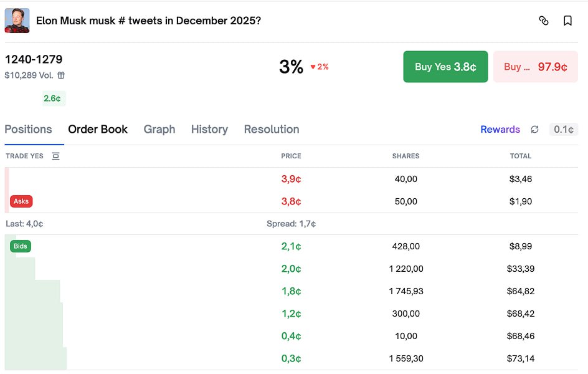Switch to the Positions tab

pyautogui.click(x=28, y=130)
